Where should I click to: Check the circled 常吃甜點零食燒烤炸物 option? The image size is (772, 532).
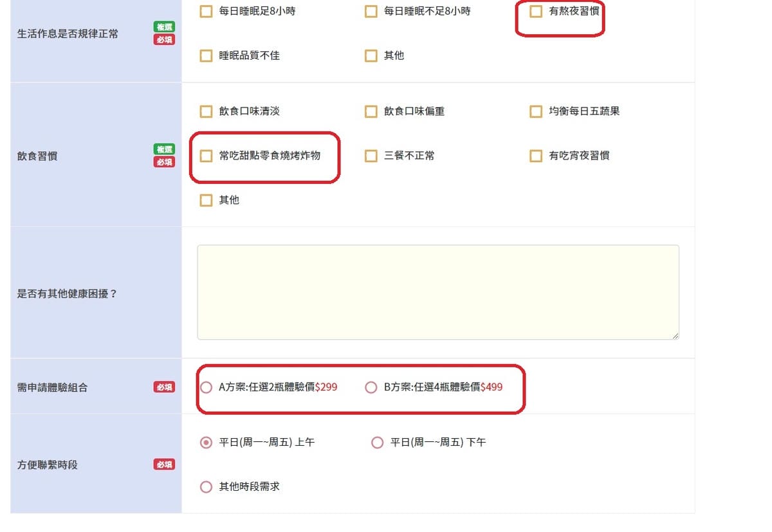click(206, 156)
